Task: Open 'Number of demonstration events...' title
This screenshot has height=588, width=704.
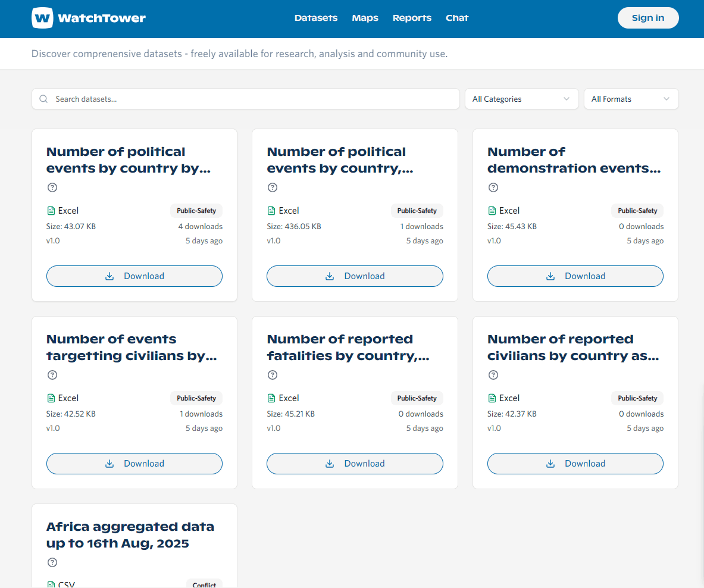Action: (x=574, y=159)
